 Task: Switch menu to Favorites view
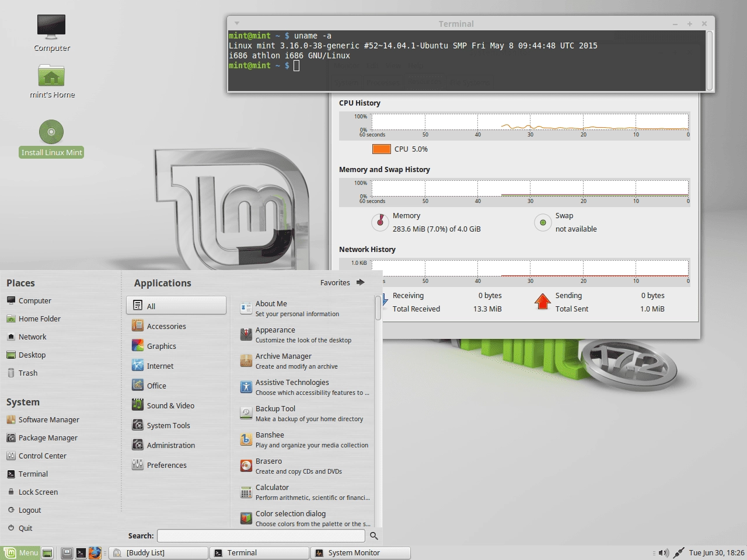343,282
